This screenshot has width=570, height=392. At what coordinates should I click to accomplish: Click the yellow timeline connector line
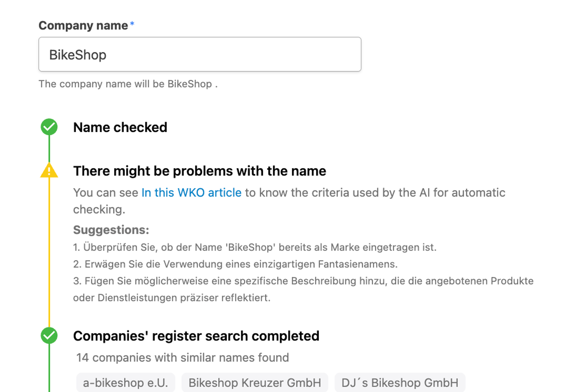tap(50, 246)
